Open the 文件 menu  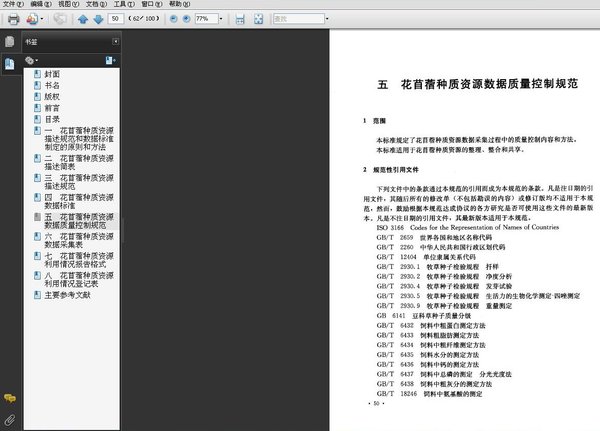point(13,4)
